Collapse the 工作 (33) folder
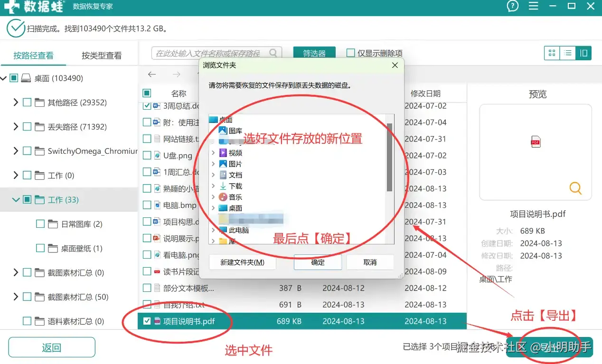Screen dimensions: 602x364 pyautogui.click(x=16, y=200)
